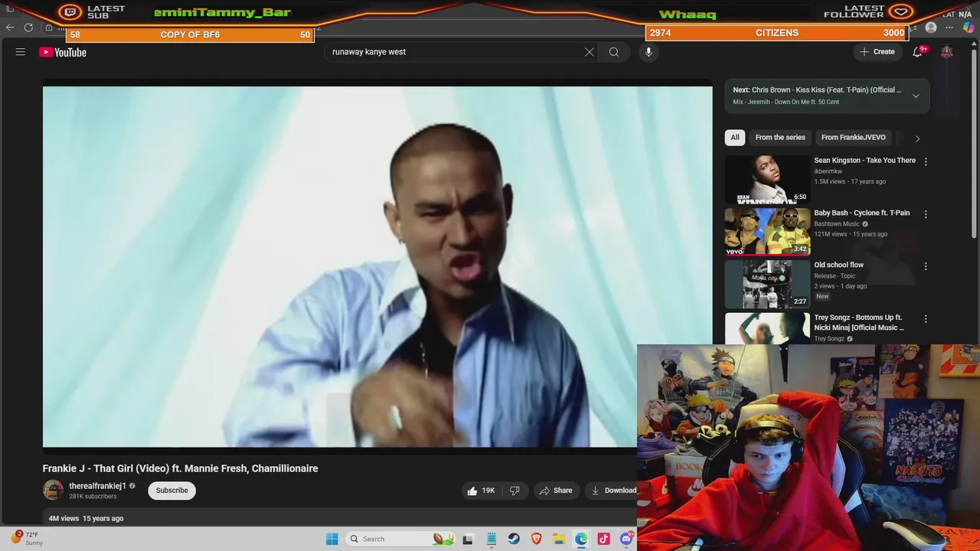Click the ikbenmkw channel name
The image size is (980, 551).
click(x=828, y=171)
